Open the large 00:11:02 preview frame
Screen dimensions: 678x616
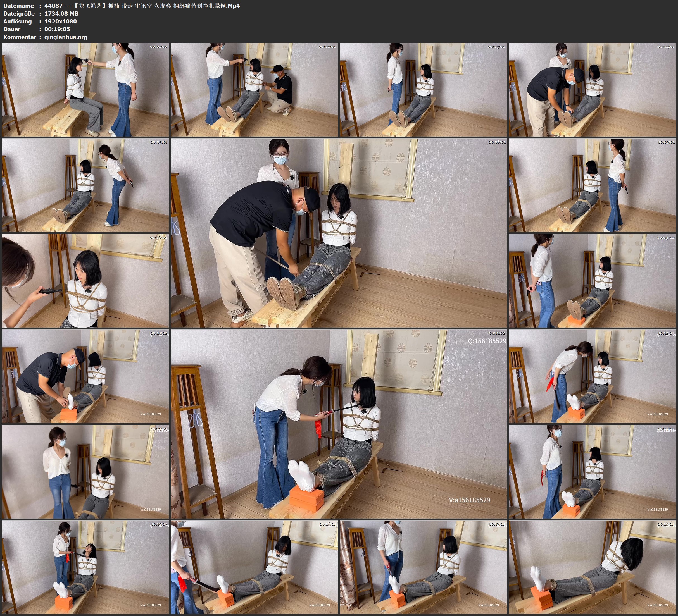pos(339,424)
